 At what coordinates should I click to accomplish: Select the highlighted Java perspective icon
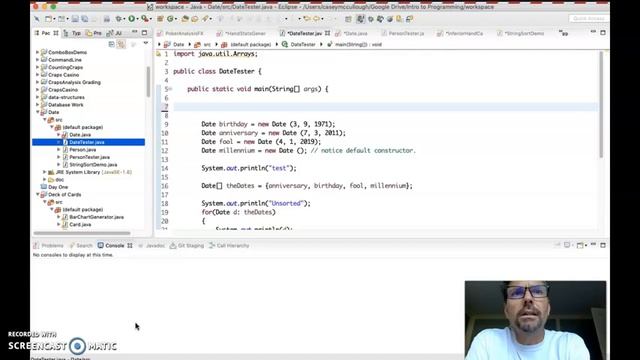click(x=360, y=19)
